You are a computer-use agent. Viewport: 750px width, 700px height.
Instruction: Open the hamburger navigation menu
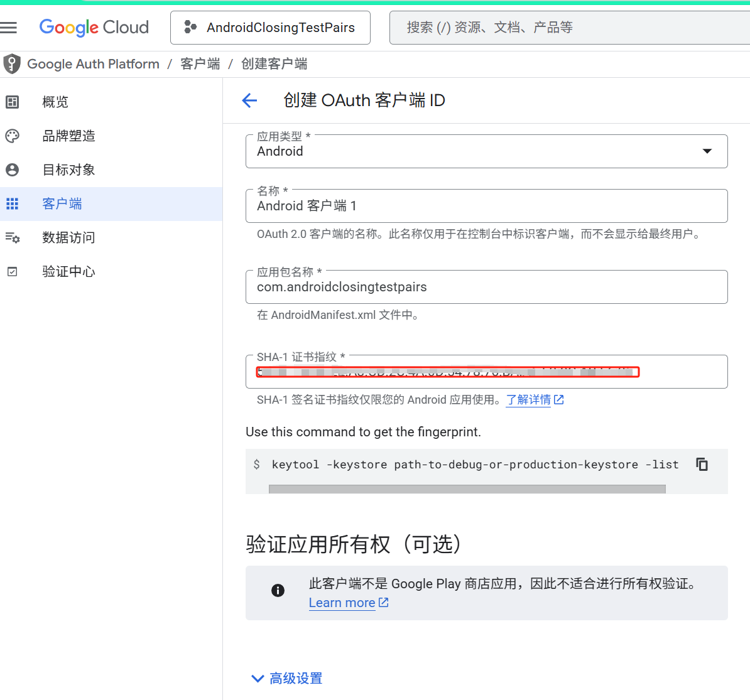tap(8, 27)
